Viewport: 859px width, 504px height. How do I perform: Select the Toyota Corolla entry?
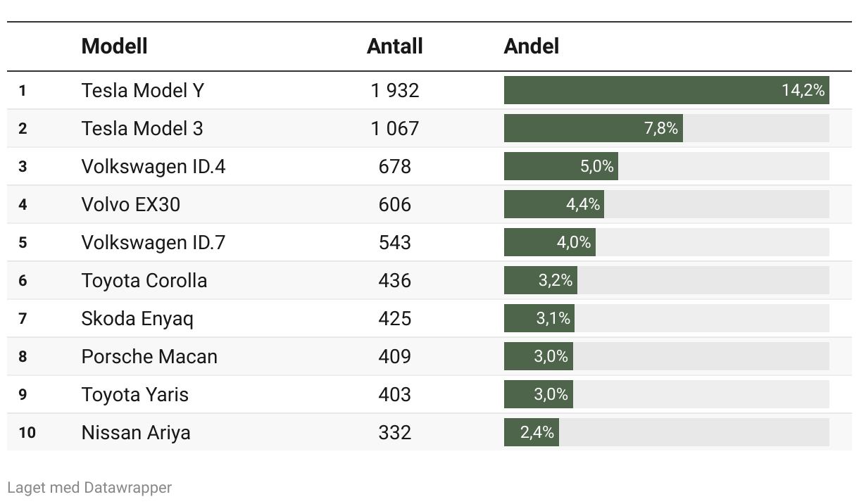[144, 280]
